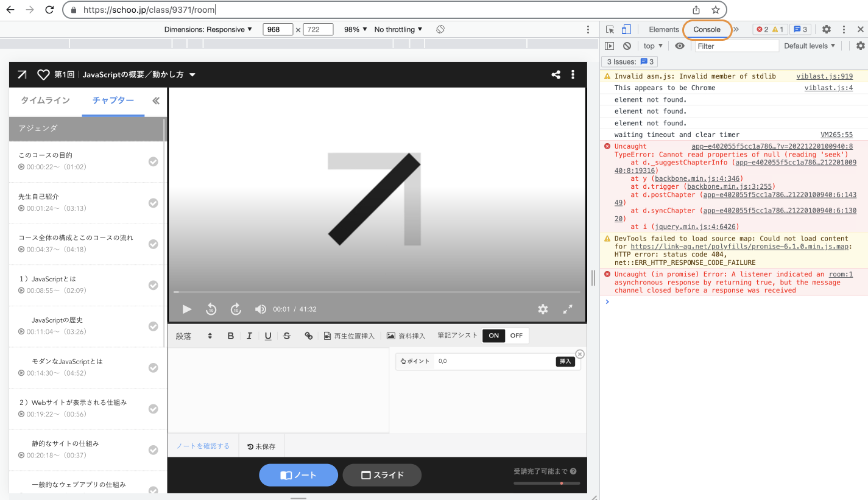Click the browser forward arrow
This screenshot has height=500, width=868.
click(30, 10)
